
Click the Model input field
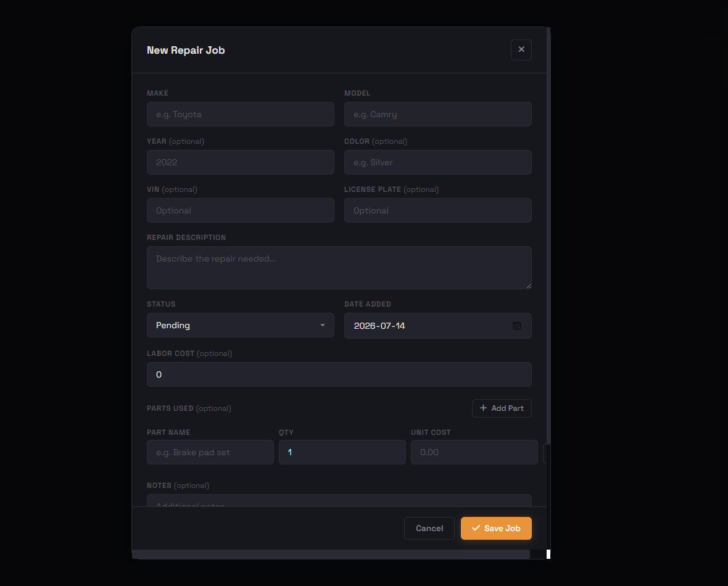438,114
